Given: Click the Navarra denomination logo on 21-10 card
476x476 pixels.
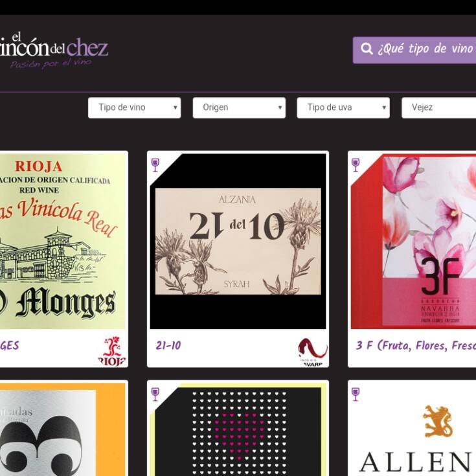Looking at the screenshot, I should (313, 352).
